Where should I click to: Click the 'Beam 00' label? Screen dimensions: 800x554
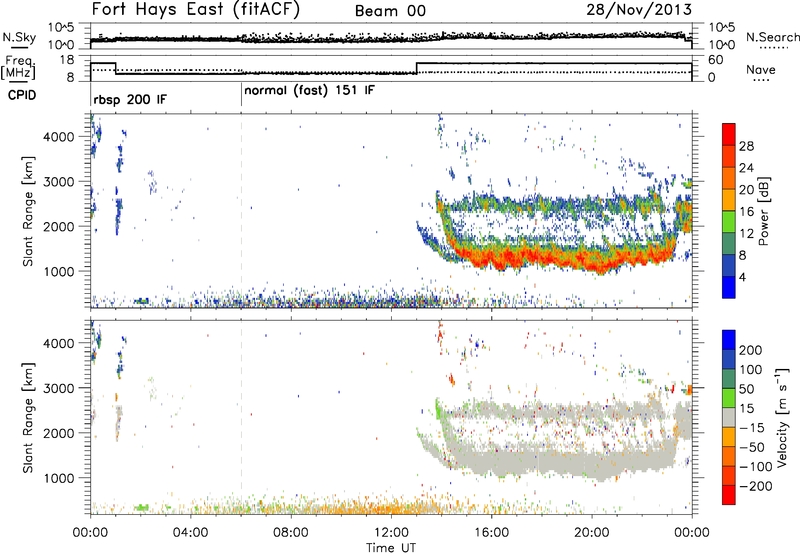[390, 11]
